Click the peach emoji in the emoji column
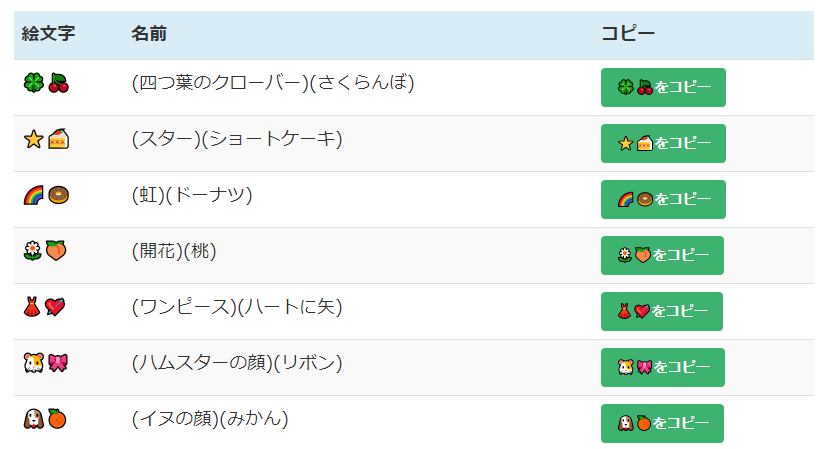 tap(57, 251)
